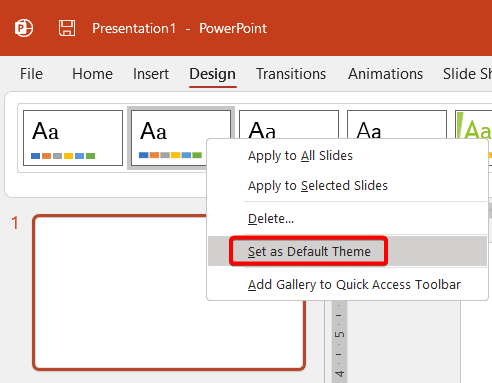Switch to the Home ribbon tab
This screenshot has height=383, width=492.
click(x=92, y=74)
